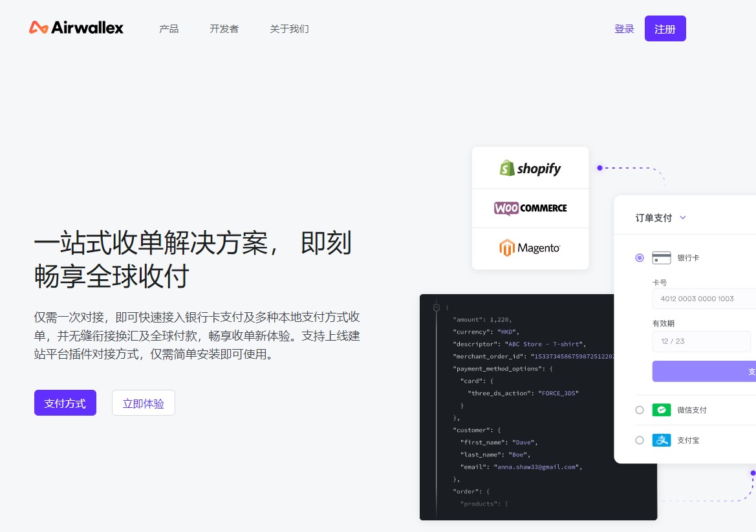Open the 产品 menu

pos(169,29)
